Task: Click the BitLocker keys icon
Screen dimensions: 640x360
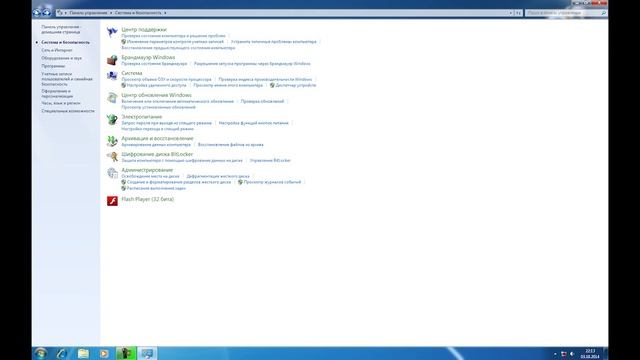Action: click(112, 157)
